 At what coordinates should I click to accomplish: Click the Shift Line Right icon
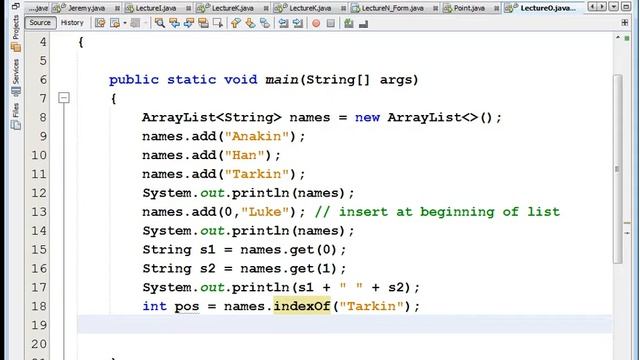pyautogui.click(x=298, y=23)
